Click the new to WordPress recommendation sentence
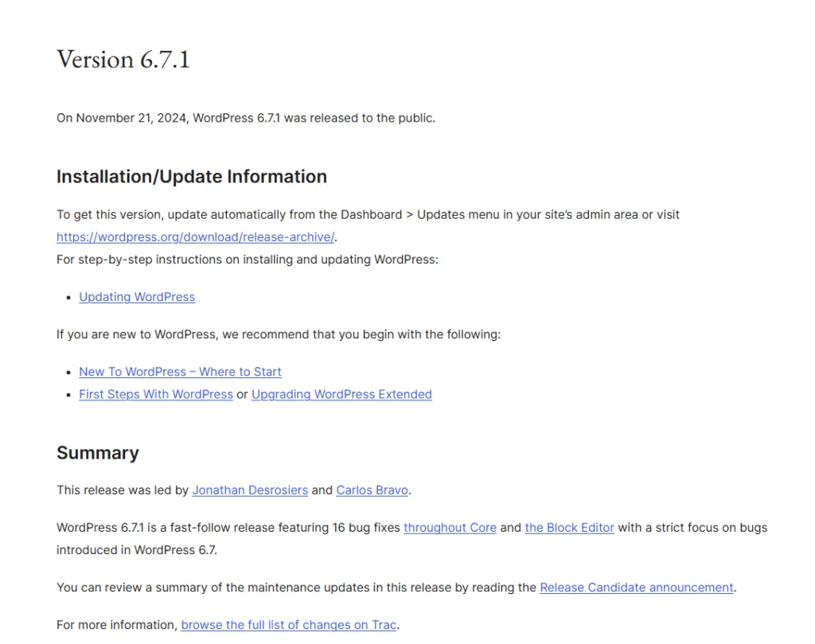This screenshot has height=644, width=815. pyautogui.click(x=279, y=334)
